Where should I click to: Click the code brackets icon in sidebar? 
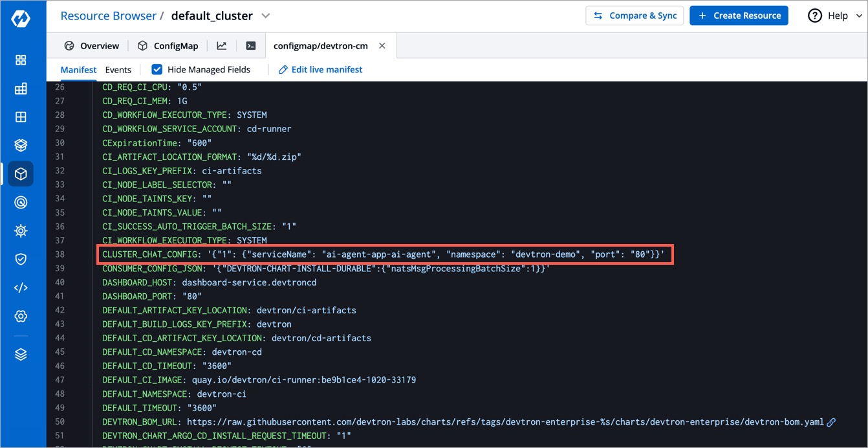point(21,288)
